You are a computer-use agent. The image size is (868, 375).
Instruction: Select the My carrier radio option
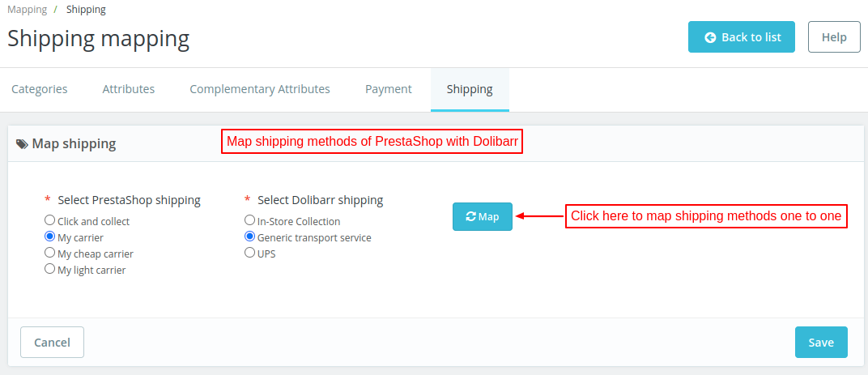(x=50, y=237)
